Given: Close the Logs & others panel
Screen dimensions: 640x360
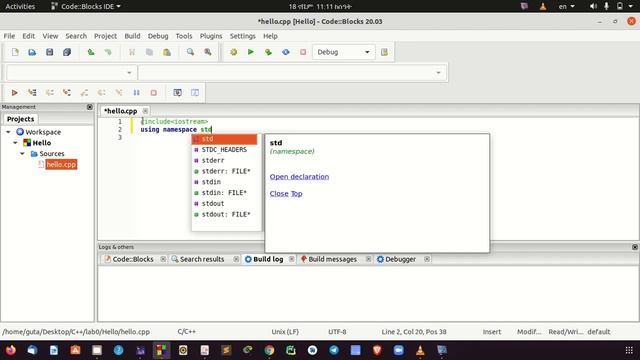Looking at the screenshot, I should (635, 247).
